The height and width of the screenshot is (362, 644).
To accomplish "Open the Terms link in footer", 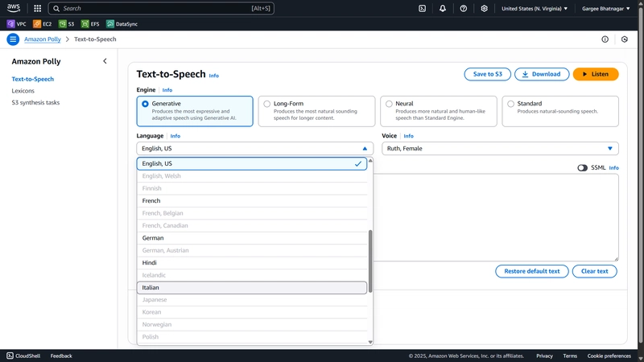I will pyautogui.click(x=570, y=356).
